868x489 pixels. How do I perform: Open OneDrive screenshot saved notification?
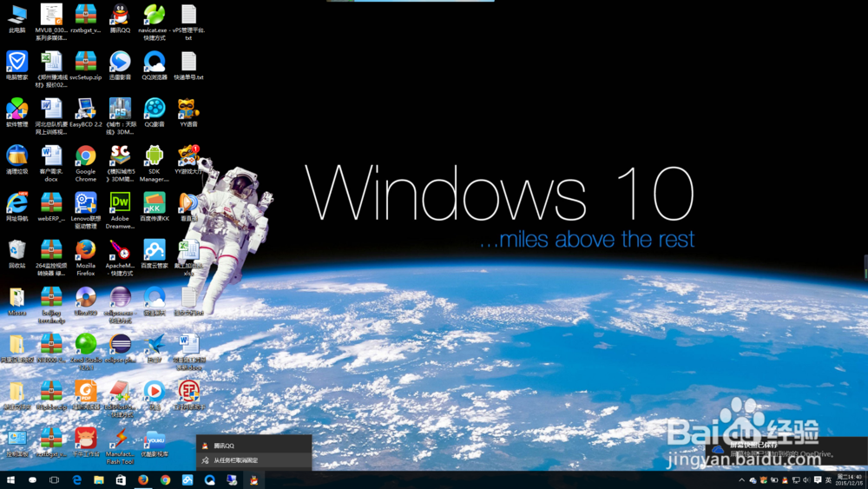pos(786,449)
